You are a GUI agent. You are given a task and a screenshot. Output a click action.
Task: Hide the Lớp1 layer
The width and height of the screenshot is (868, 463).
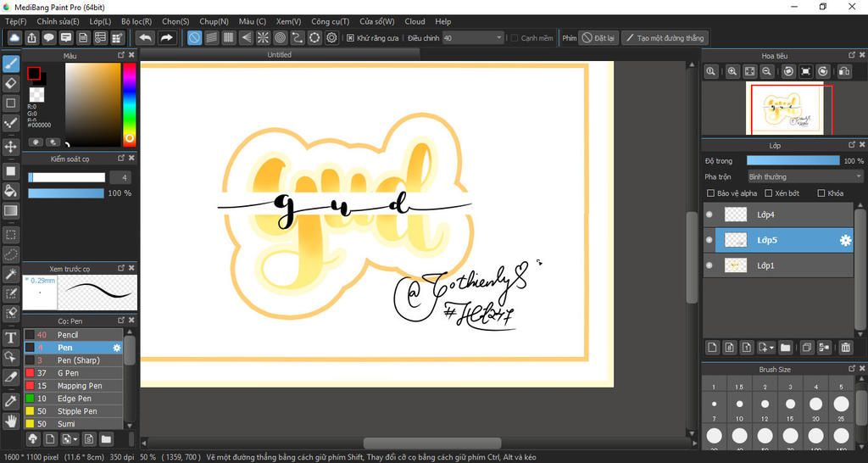(x=709, y=265)
